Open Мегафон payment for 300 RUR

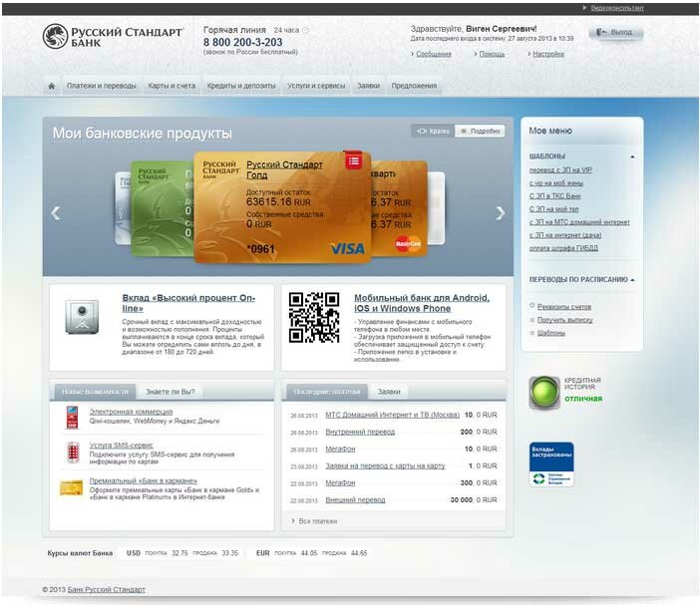[340, 482]
